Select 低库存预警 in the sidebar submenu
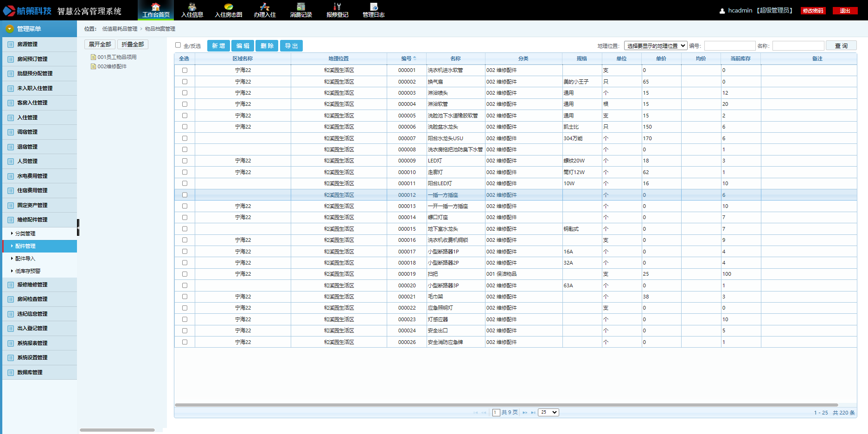The width and height of the screenshot is (868, 434). click(x=28, y=271)
